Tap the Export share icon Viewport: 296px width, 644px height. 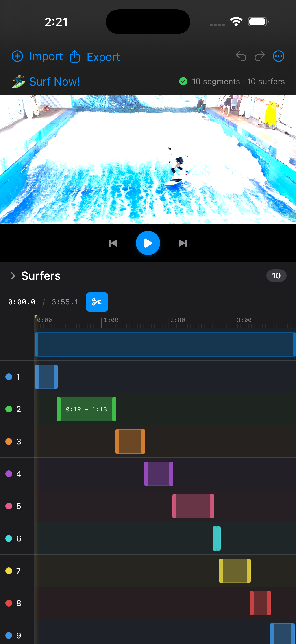(x=75, y=56)
